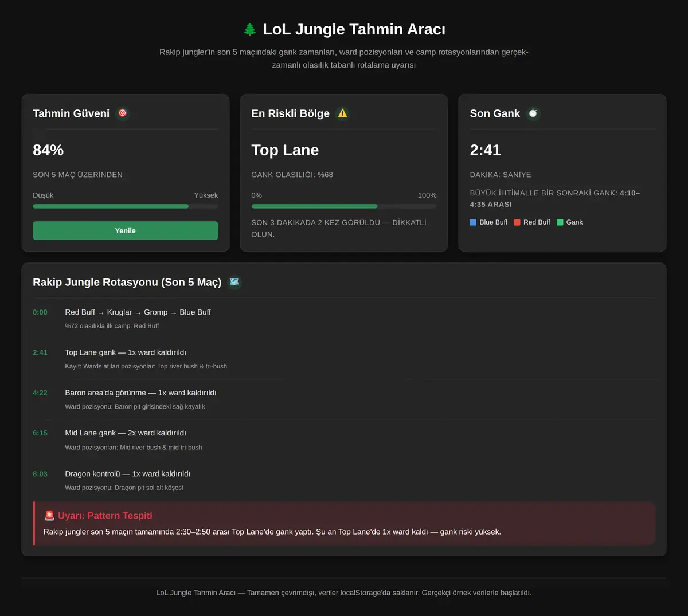
Task: Click the Mid Lane gank entry
Action: click(x=126, y=433)
